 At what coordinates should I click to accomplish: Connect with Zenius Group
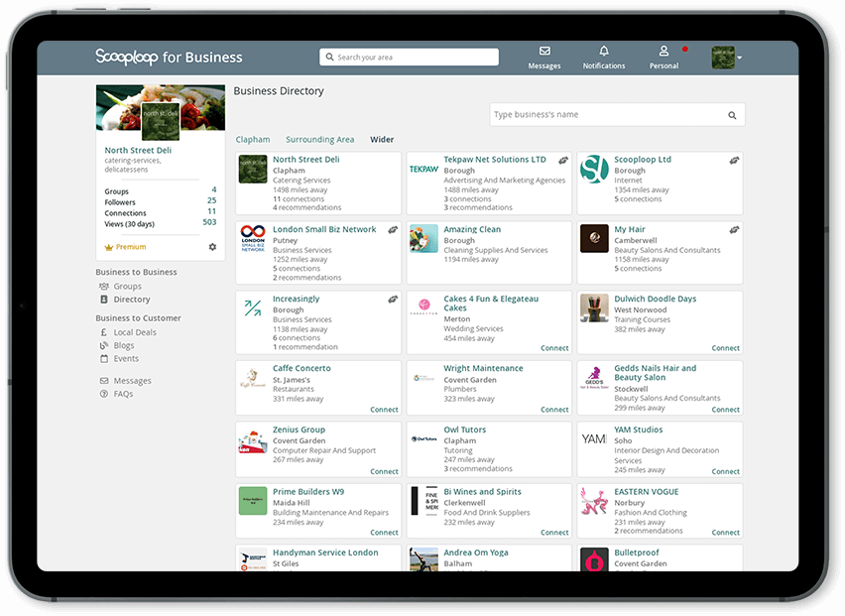(x=384, y=471)
